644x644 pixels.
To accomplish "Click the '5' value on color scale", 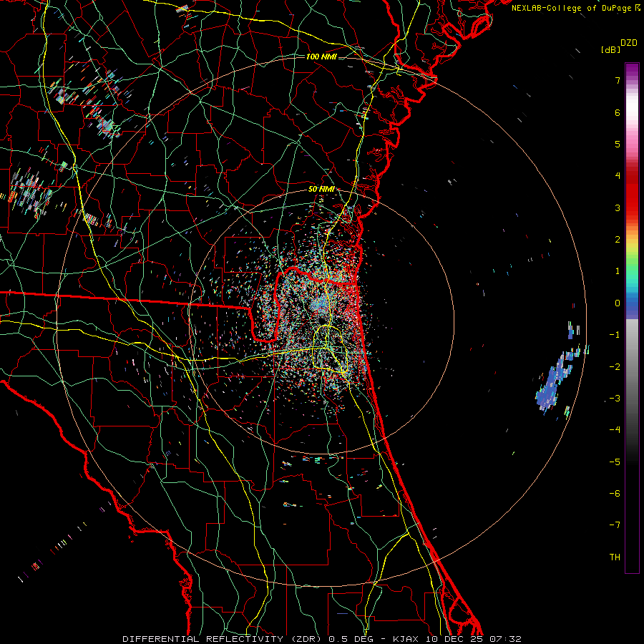I will [618, 144].
